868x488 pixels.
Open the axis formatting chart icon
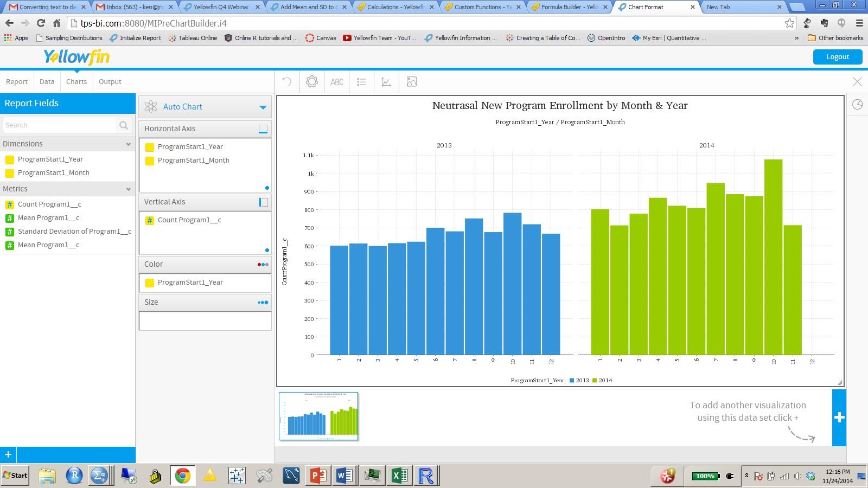click(x=386, y=82)
